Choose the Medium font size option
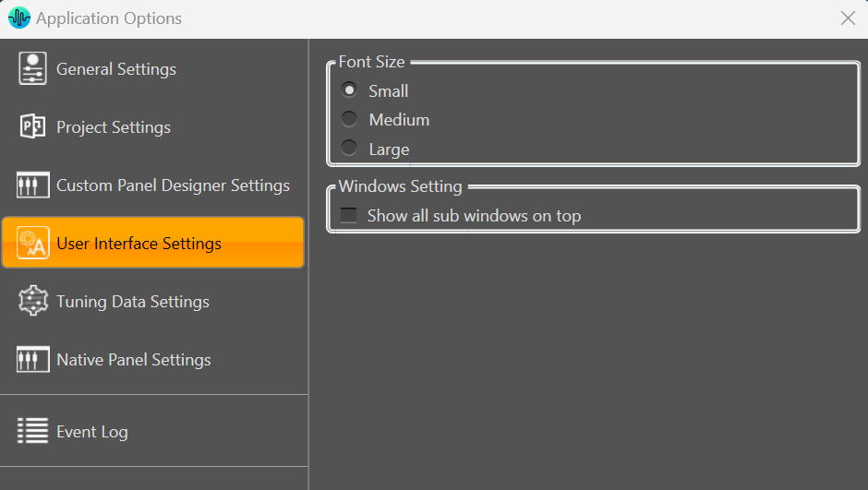The height and width of the screenshot is (490, 868). [349, 119]
